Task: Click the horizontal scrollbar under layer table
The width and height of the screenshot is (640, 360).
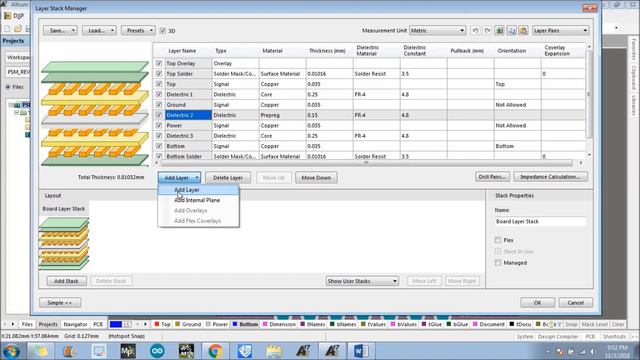Action: point(367,162)
